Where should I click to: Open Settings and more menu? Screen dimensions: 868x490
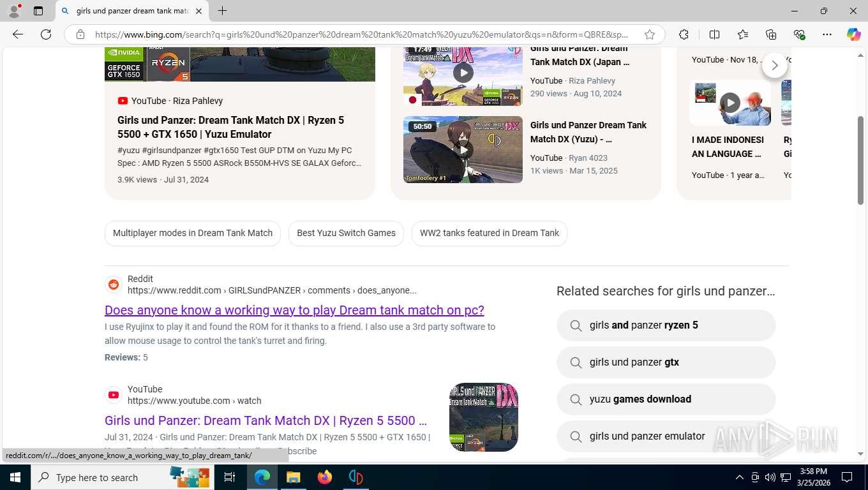827,34
